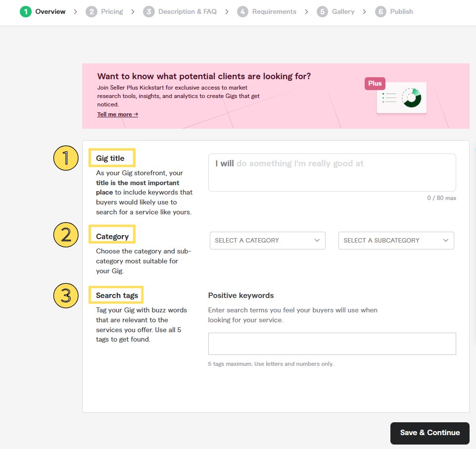The width and height of the screenshot is (476, 449).
Task: Click the Gig title text field
Action: [x=332, y=173]
